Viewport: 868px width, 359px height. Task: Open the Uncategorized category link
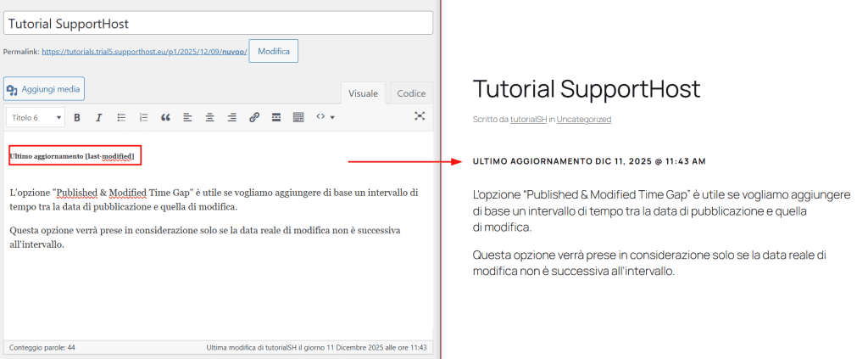coord(584,119)
